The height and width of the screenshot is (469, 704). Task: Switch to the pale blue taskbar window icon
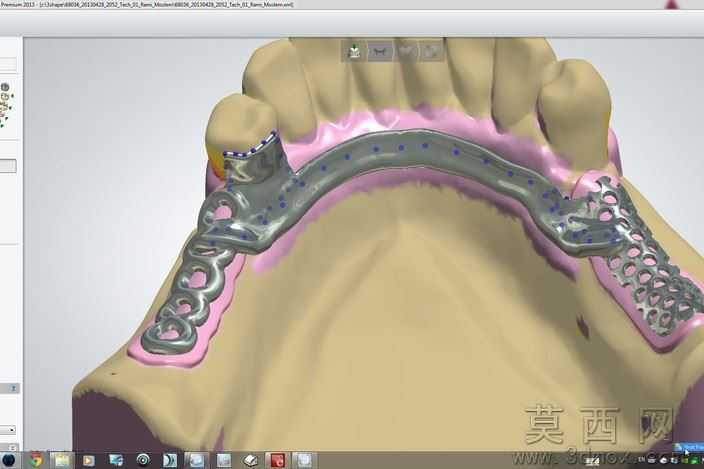click(x=196, y=460)
